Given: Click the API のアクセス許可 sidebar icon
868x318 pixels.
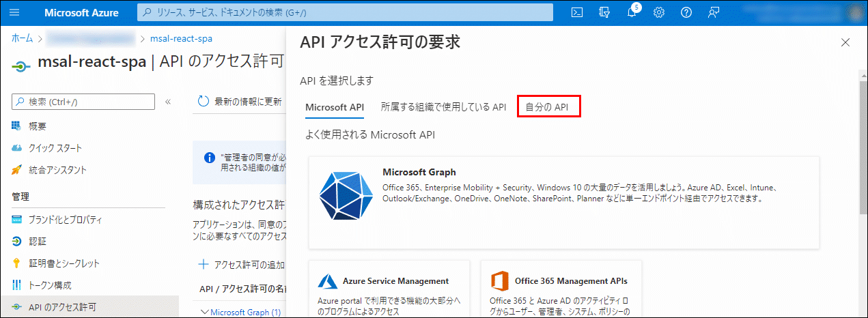Looking at the screenshot, I should click(x=17, y=307).
